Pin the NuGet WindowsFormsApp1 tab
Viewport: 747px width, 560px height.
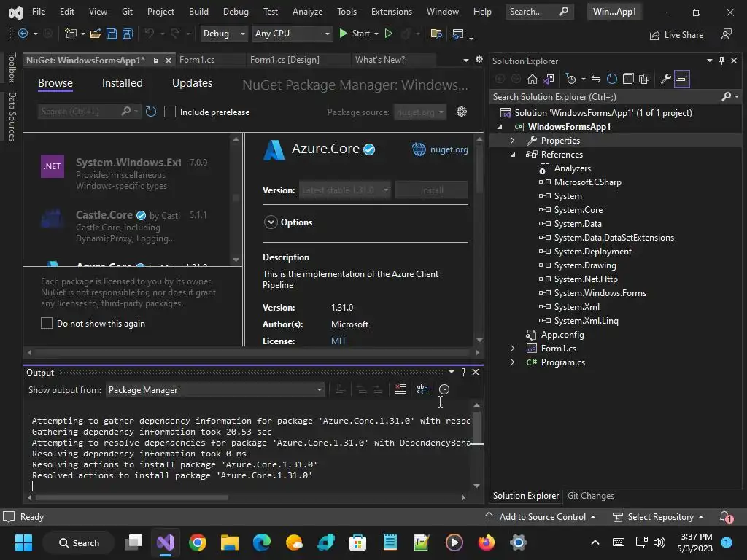tap(155, 61)
